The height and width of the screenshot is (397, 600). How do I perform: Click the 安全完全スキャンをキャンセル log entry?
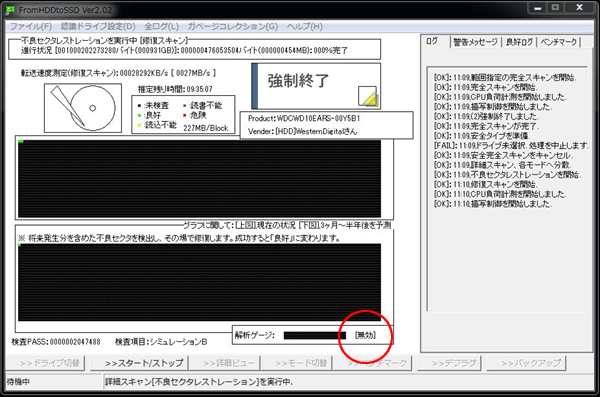pos(503,155)
